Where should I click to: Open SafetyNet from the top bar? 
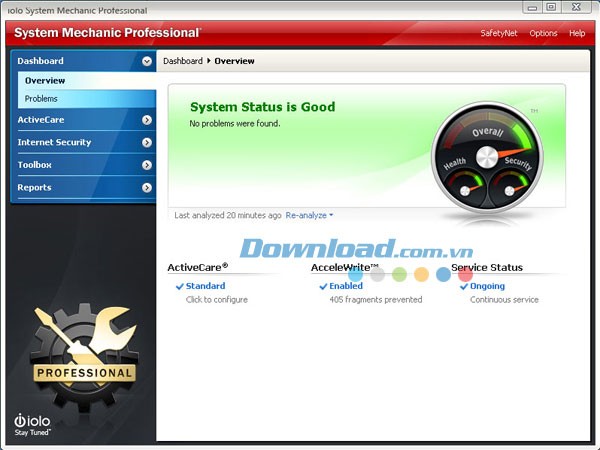(x=499, y=33)
